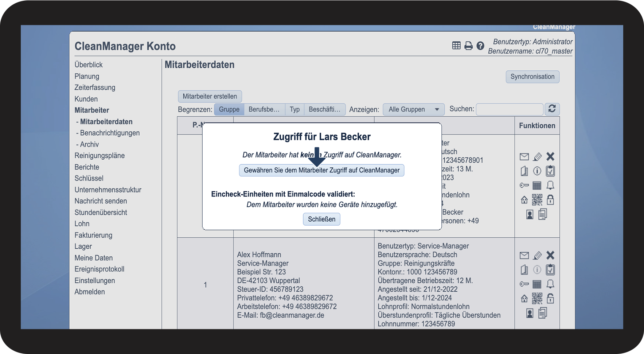Click the open door icon in Lars Becker's row
The width and height of the screenshot is (644, 354).
point(524,171)
